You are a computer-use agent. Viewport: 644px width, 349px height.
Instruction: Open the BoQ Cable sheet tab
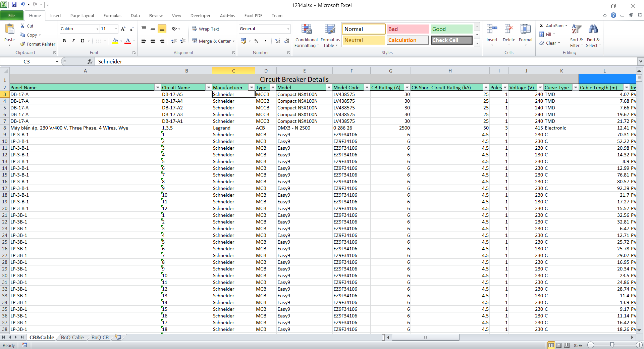[72, 337]
